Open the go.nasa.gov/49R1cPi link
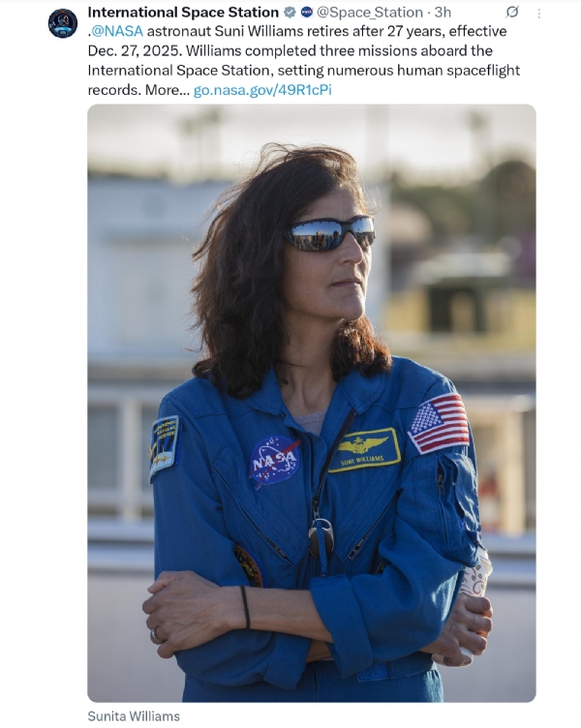The image size is (581, 728). coord(262,90)
